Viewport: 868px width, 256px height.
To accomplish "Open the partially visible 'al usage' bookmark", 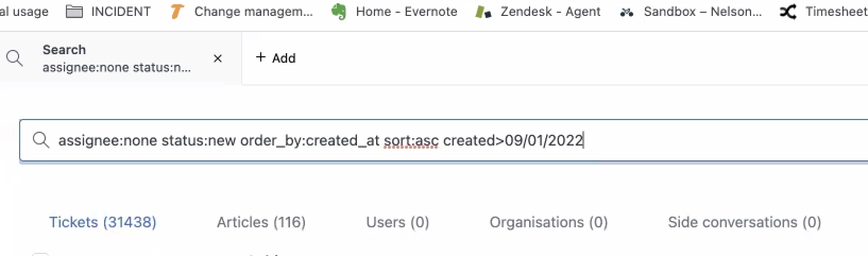I will tap(24, 12).
